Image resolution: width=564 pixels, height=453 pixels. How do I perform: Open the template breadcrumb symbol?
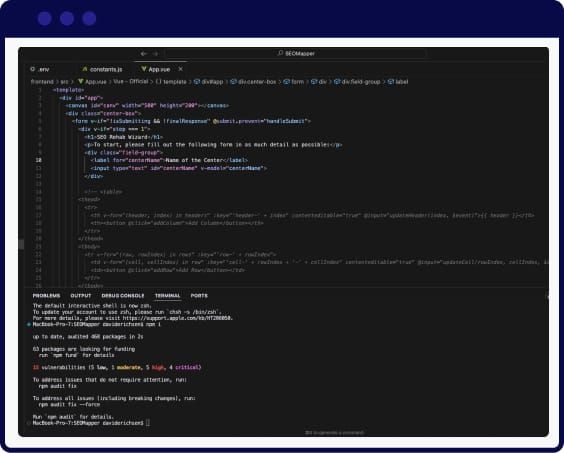(x=171, y=82)
